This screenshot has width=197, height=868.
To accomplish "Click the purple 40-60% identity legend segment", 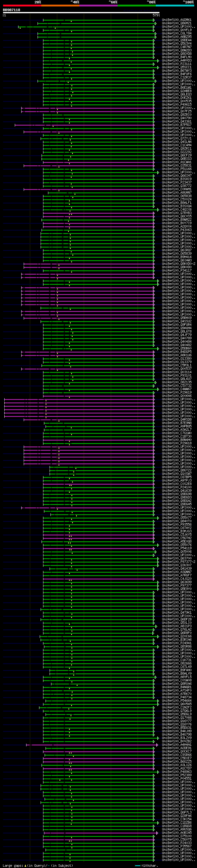I will pos(98,6).
